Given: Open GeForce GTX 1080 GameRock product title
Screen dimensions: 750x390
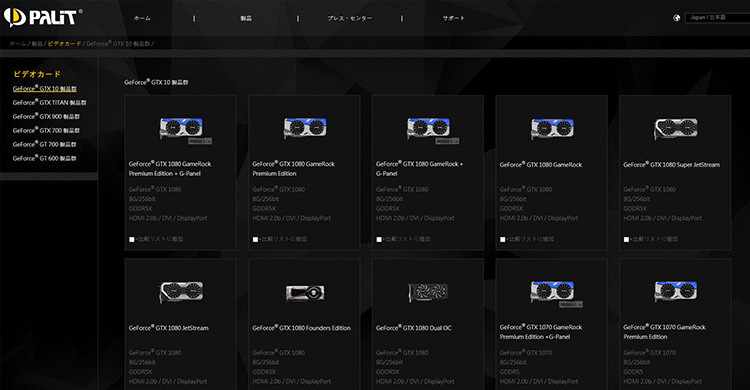Looking at the screenshot, I should 541,165.
